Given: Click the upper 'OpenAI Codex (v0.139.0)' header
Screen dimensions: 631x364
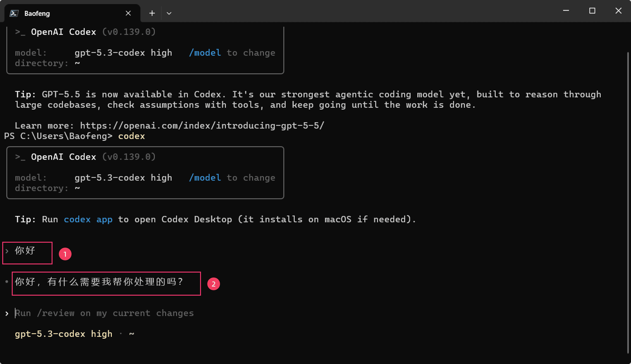Looking at the screenshot, I should tap(86, 32).
